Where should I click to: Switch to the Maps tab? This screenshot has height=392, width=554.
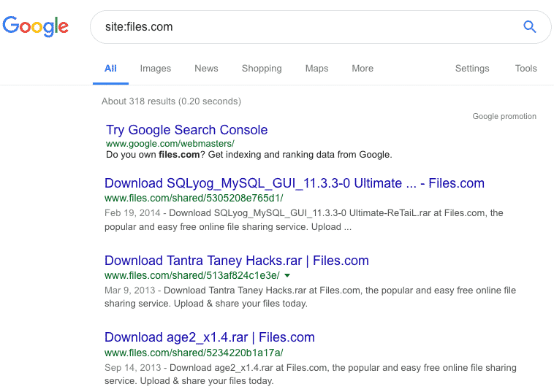pos(316,69)
